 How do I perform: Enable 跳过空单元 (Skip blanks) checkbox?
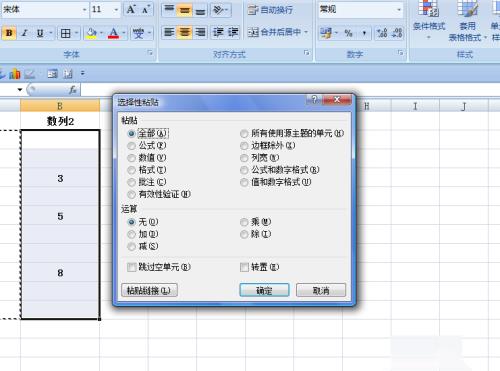pyautogui.click(x=132, y=267)
